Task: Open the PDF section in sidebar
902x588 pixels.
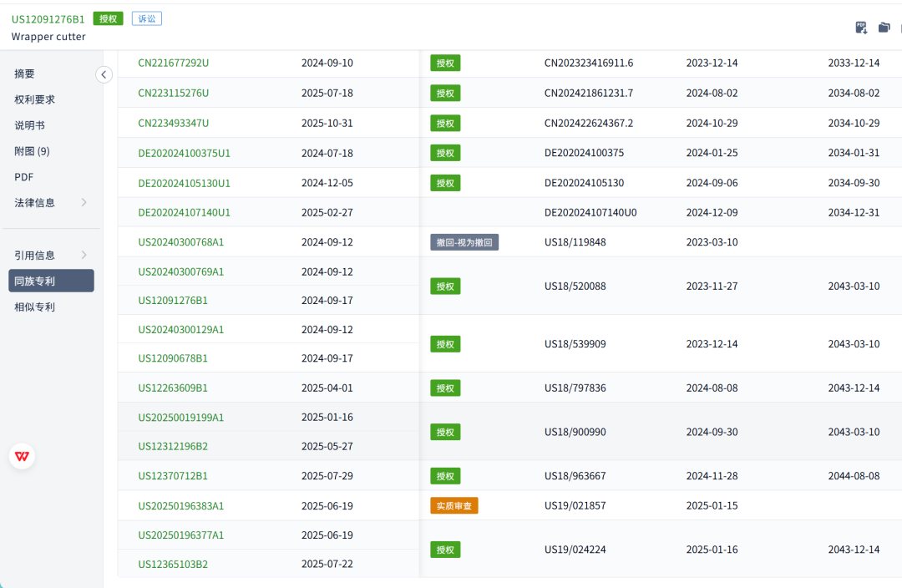Action: pos(24,177)
